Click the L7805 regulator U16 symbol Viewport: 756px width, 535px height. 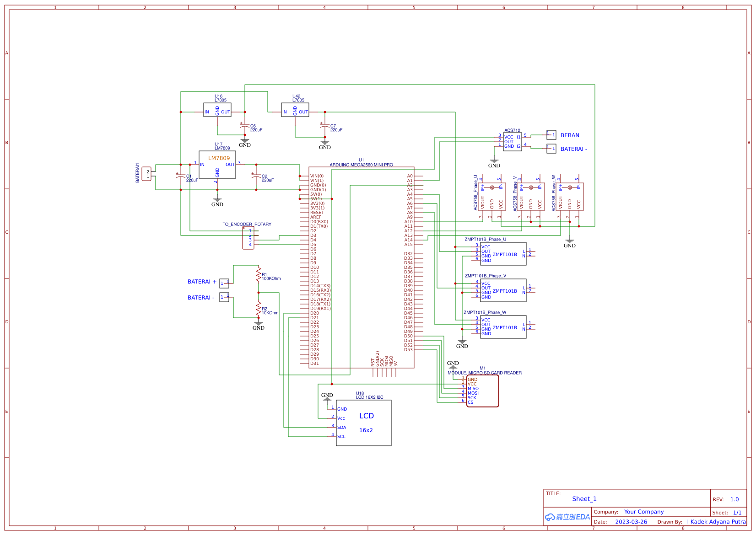coord(217,110)
